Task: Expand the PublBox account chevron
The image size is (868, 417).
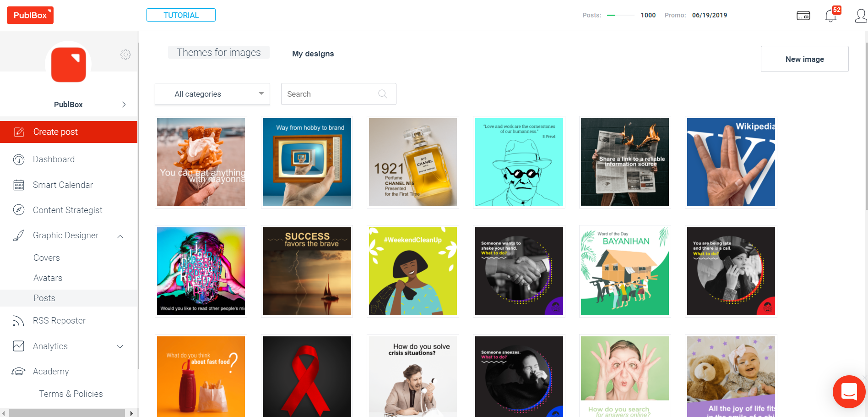Action: pyautogui.click(x=124, y=104)
